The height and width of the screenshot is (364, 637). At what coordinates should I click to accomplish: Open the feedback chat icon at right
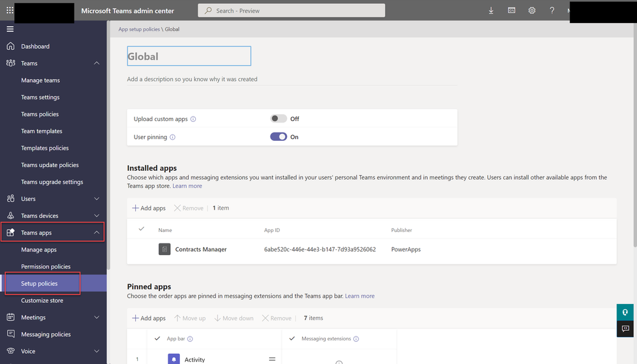pos(626,329)
